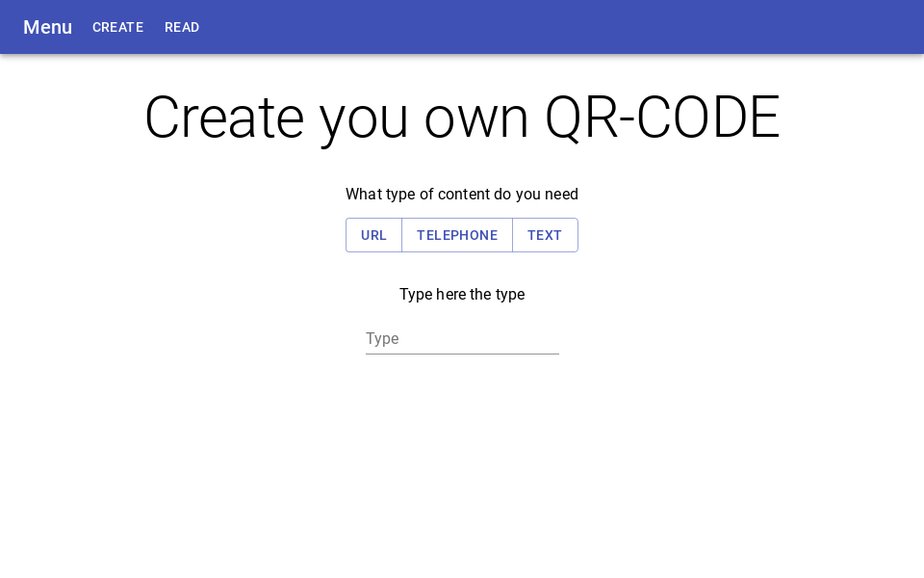
Task: Toggle the TEXT option button
Action: point(545,235)
